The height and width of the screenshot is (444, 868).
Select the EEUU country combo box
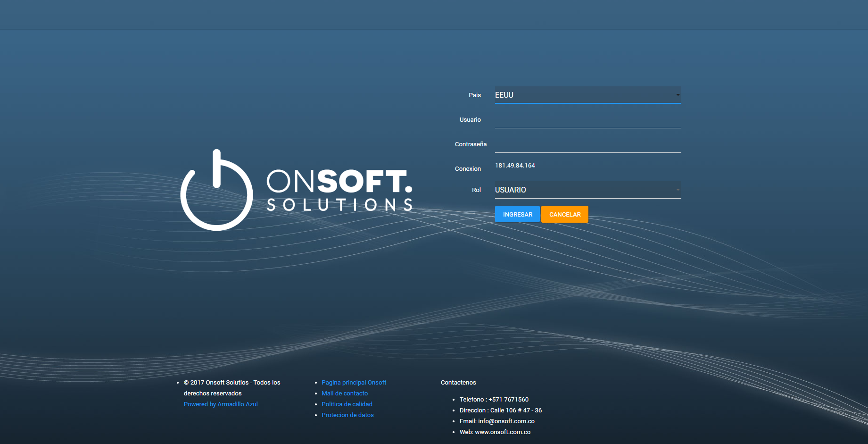pyautogui.click(x=588, y=95)
